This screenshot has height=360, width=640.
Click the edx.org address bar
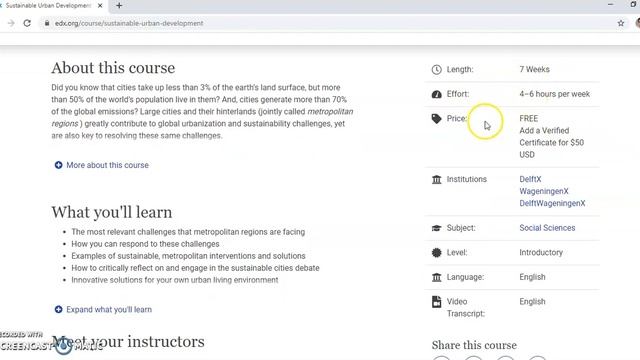point(327,23)
